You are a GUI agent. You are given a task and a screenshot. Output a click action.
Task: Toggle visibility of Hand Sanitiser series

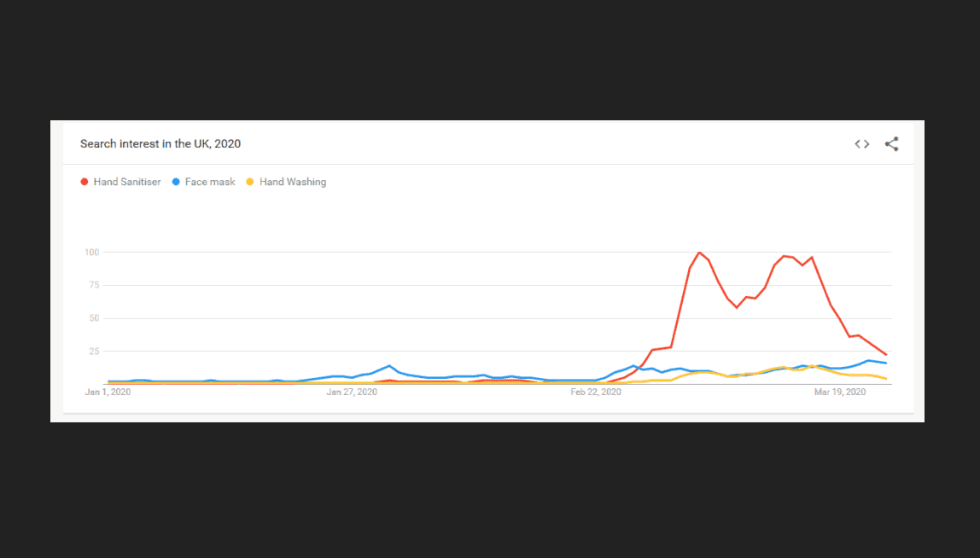120,181
